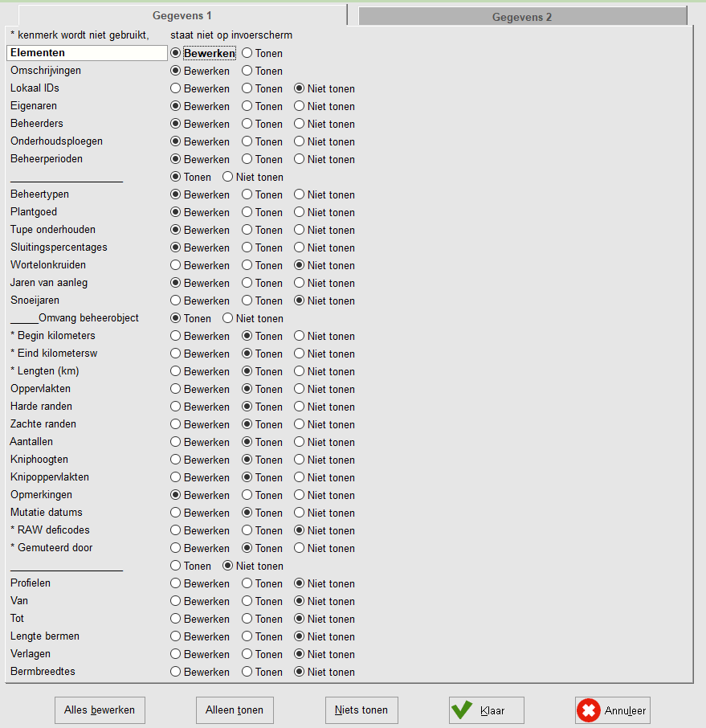Click the Niets tonen button
706x728 pixels.
point(361,710)
